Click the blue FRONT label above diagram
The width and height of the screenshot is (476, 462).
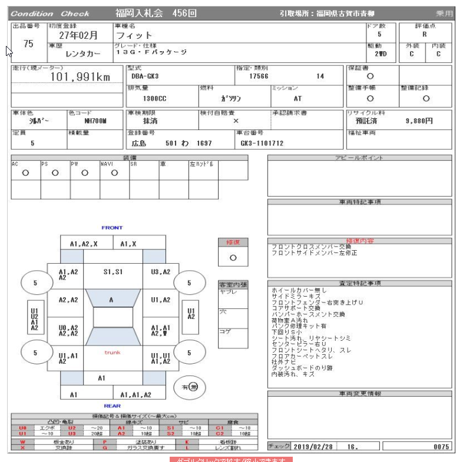coord(112,228)
